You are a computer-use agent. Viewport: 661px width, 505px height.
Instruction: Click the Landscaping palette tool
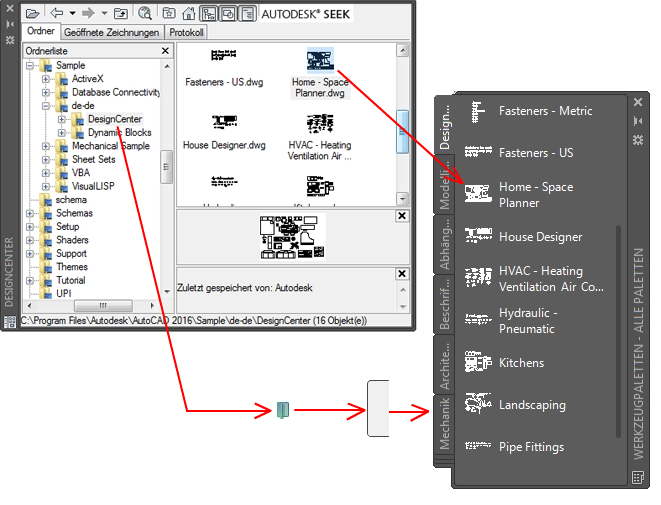click(515, 404)
